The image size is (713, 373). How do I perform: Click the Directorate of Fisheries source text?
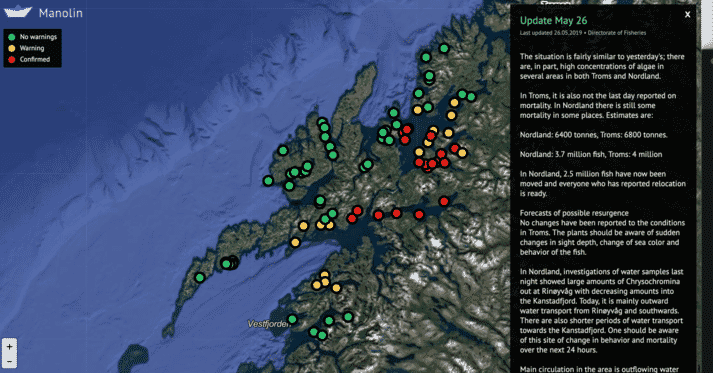pyautogui.click(x=617, y=33)
